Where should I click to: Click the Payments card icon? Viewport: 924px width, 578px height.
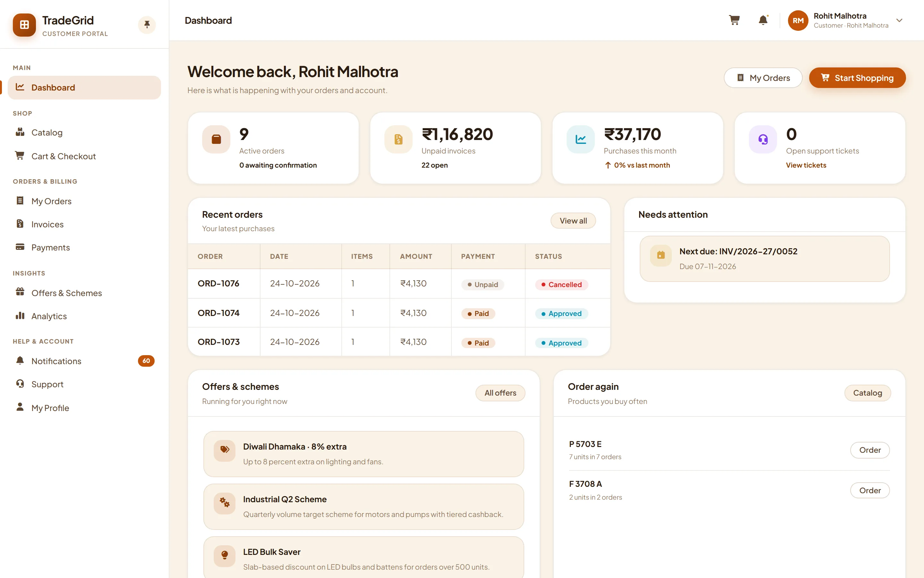[x=20, y=247]
